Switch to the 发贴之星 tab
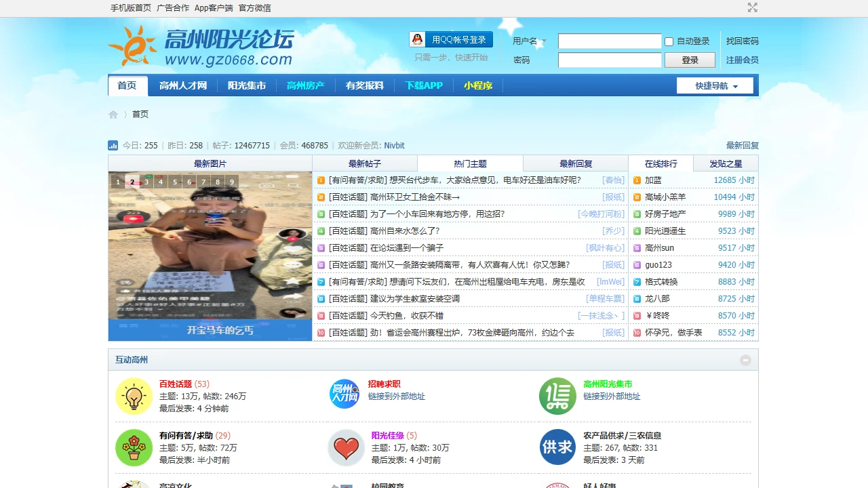 pyautogui.click(x=726, y=163)
